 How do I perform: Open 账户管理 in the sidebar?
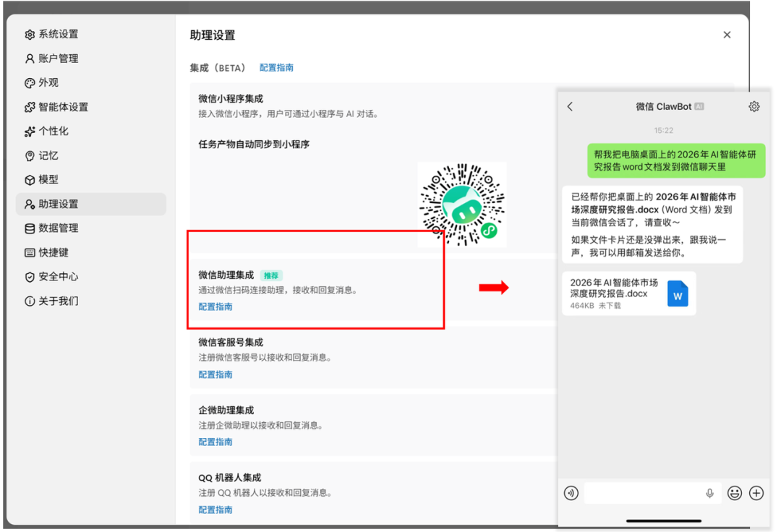click(51, 59)
